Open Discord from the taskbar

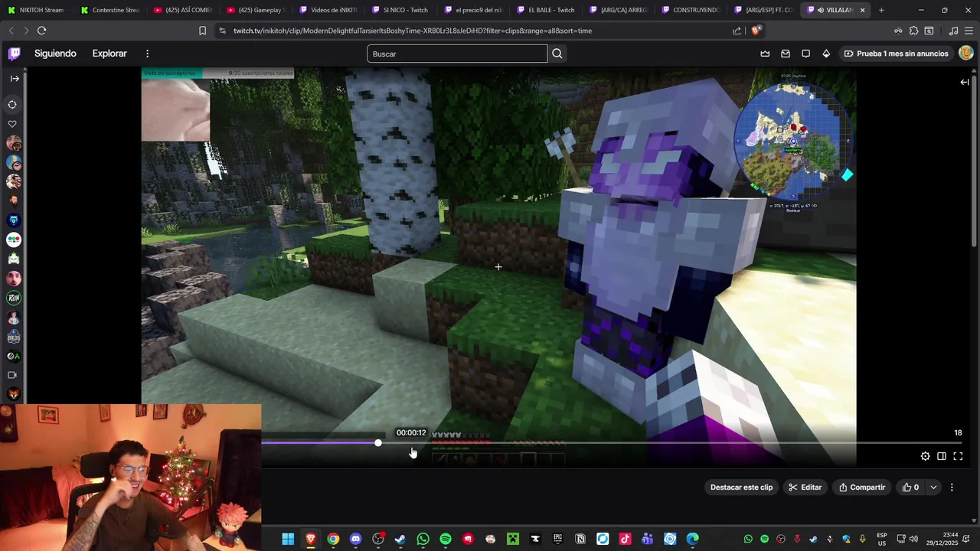(355, 539)
